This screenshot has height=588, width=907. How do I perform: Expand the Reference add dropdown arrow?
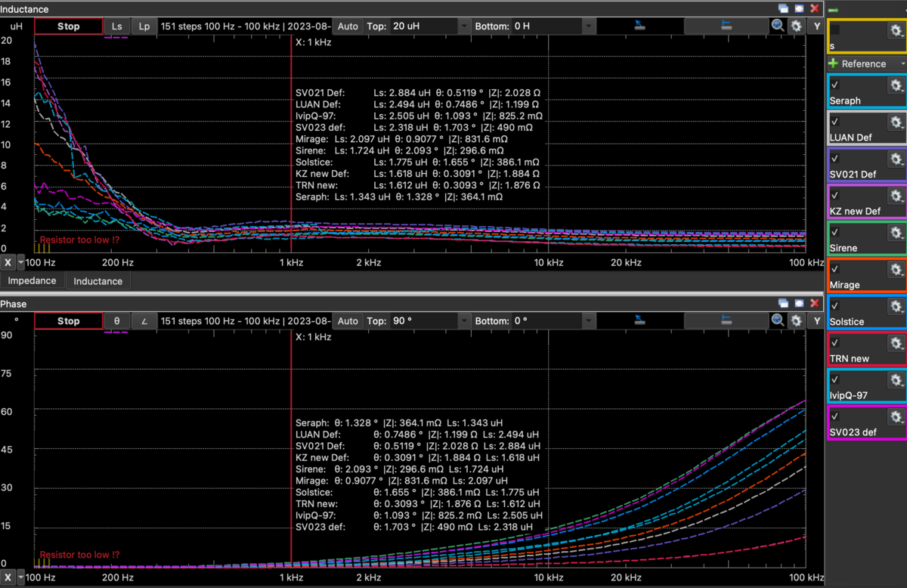[x=902, y=64]
